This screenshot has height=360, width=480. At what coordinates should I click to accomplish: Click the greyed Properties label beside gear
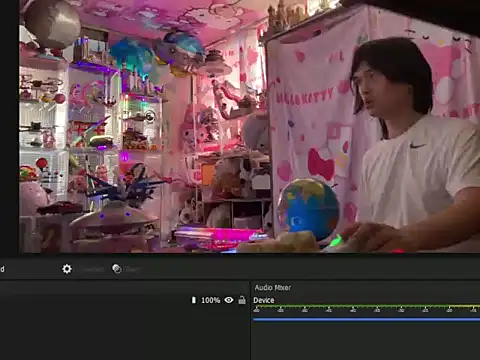tap(93, 269)
